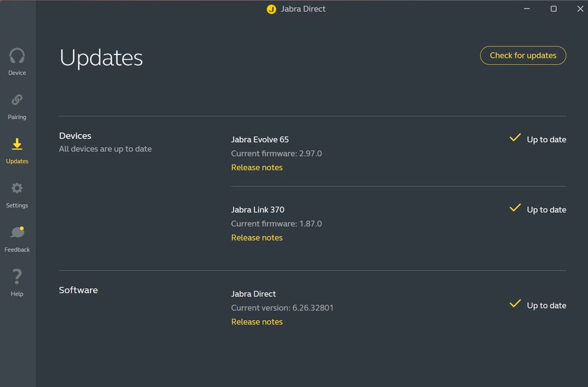
Task: Click the Jabra Evolve 65 device name
Action: [x=260, y=140]
